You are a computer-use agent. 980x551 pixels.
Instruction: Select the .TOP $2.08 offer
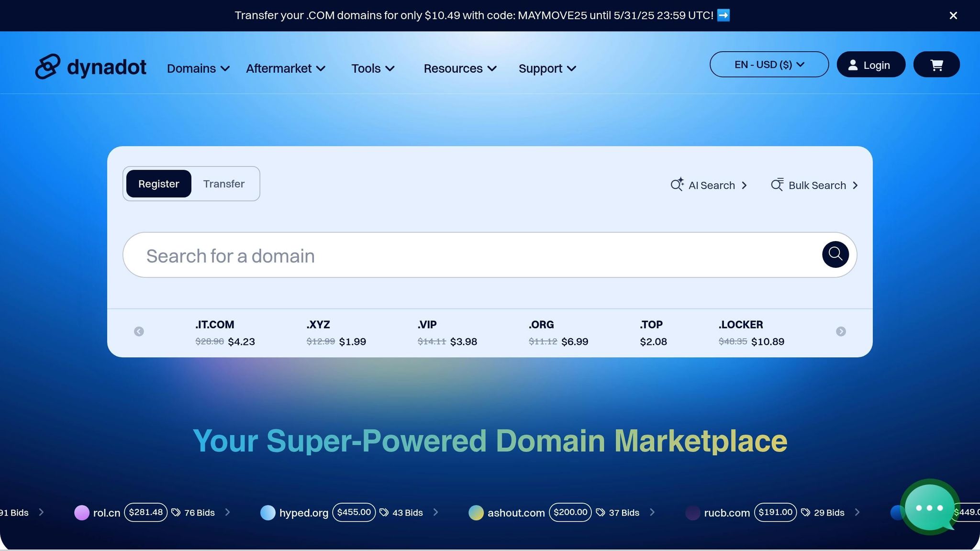(x=653, y=333)
